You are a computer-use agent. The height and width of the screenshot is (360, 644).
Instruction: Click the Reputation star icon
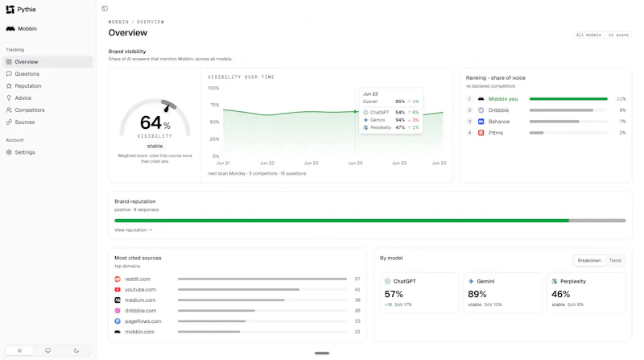9,86
